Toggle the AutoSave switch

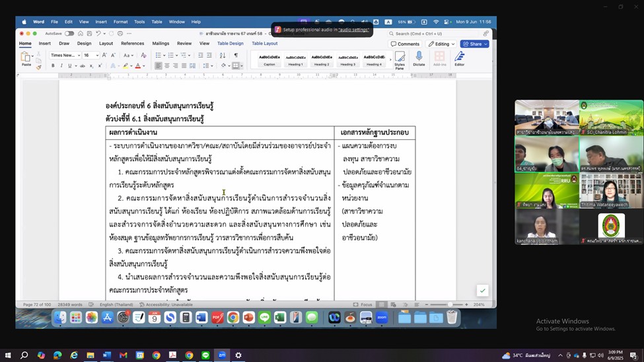pos(69,33)
